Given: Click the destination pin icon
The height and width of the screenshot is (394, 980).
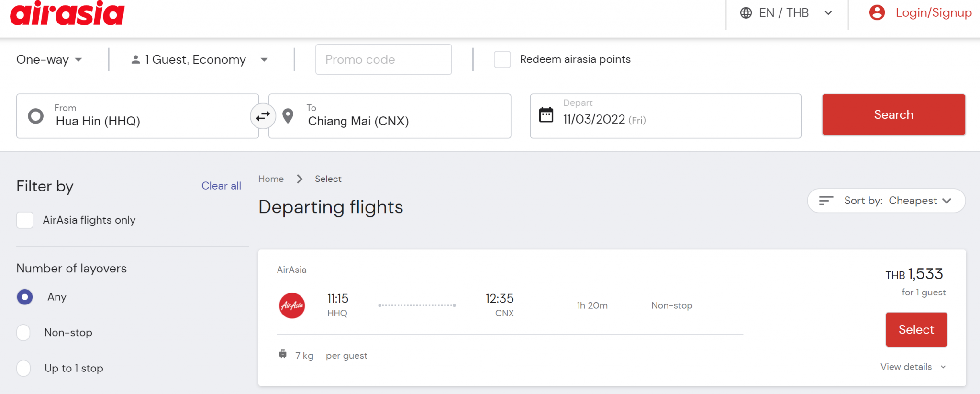Looking at the screenshot, I should point(288,116).
